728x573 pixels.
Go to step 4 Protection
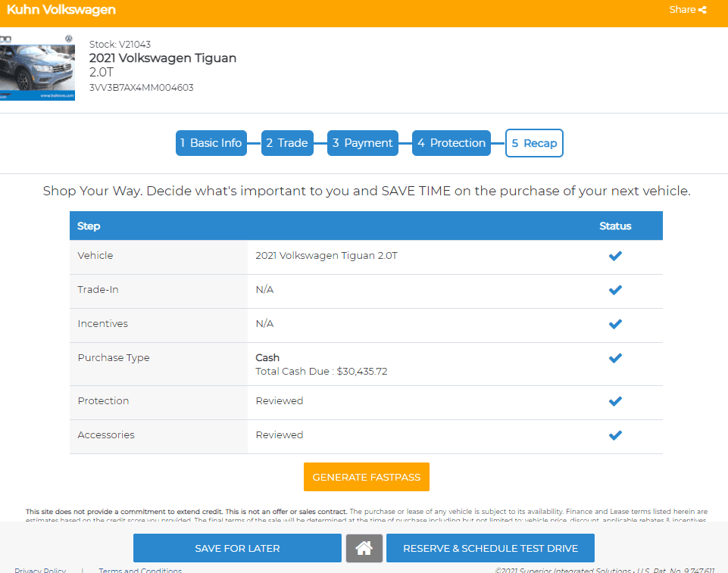(451, 143)
